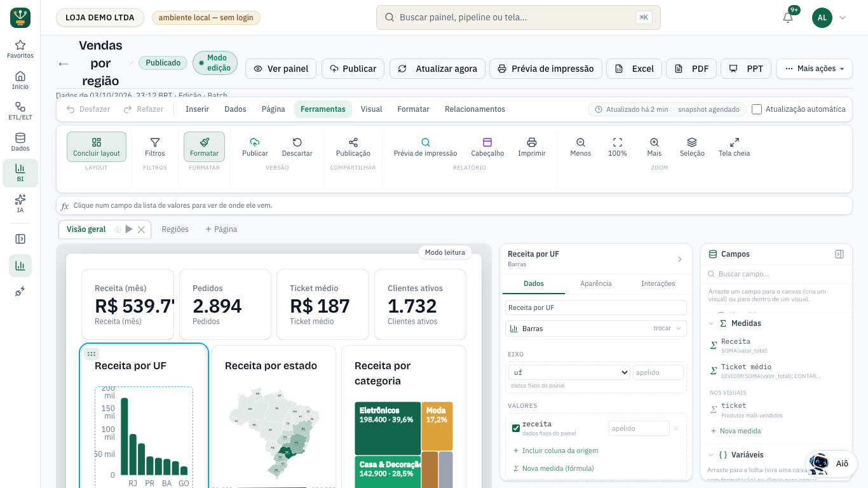Open the ETL/ELT sidebar section
This screenshot has width=868, height=488.
pyautogui.click(x=20, y=111)
